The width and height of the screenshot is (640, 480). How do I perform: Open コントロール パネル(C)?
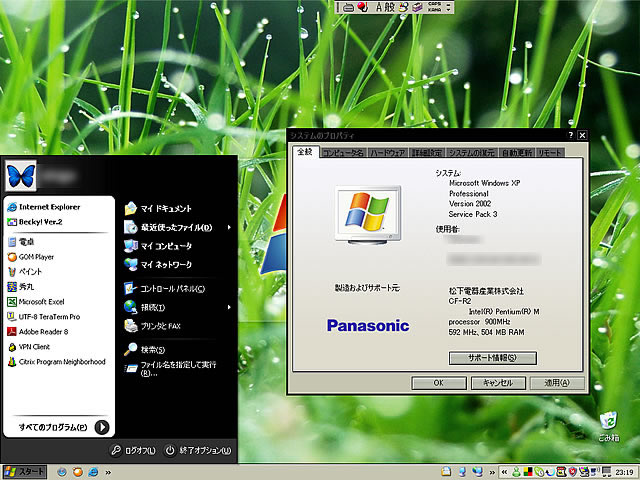pyautogui.click(x=164, y=289)
